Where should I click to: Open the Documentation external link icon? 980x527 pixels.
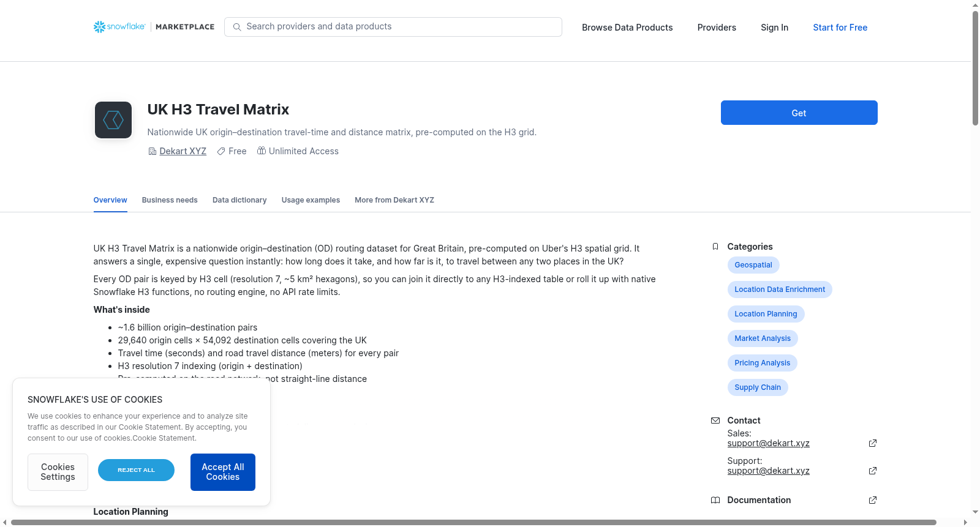tap(873, 500)
